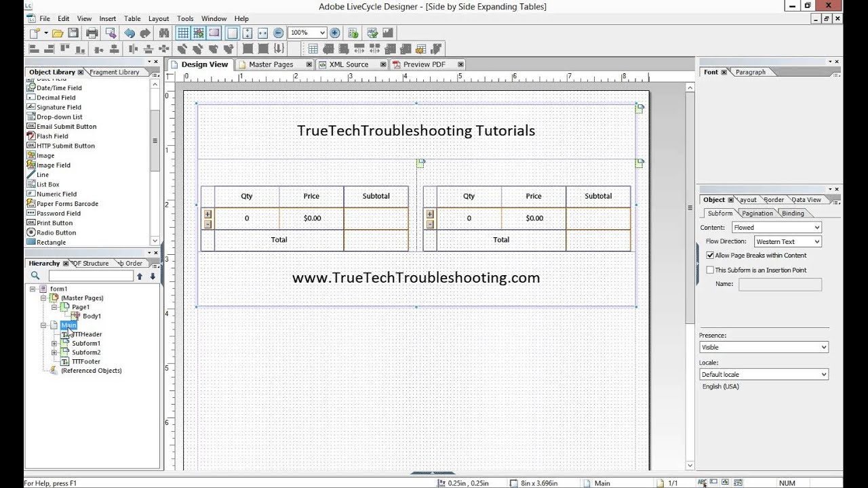Click the plus button on right table row

430,214
